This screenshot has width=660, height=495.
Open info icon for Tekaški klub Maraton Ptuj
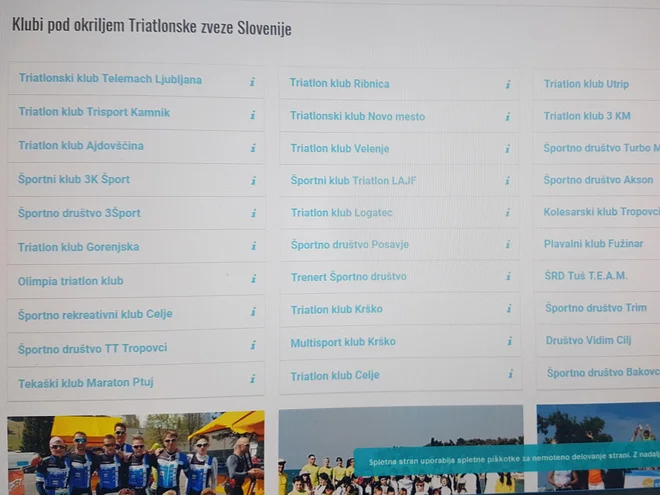coord(253,378)
